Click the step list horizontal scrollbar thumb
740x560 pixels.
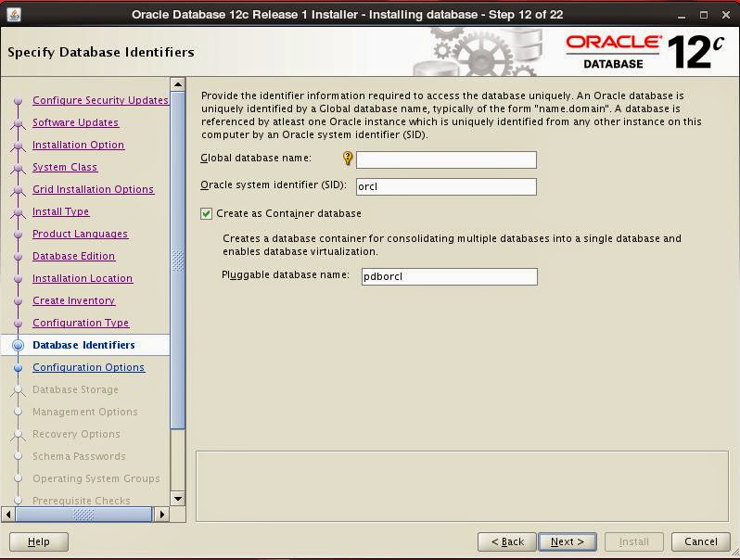pos(84,515)
